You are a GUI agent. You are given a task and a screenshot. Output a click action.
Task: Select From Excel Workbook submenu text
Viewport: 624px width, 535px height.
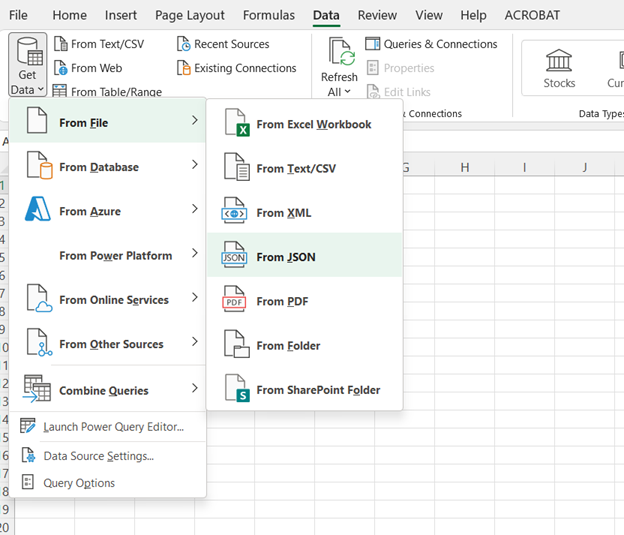(314, 125)
